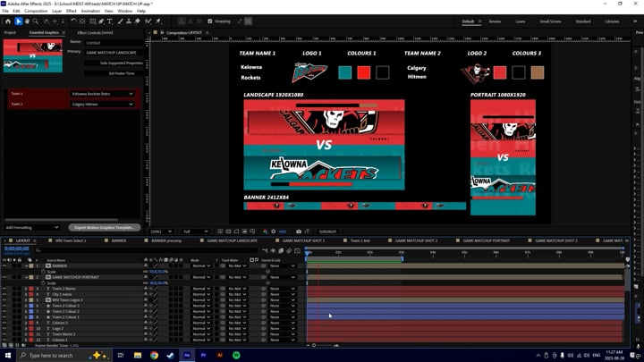Click the Set Poster Time button
Image resolution: width=644 pixels, height=362 pixels.
pyautogui.click(x=114, y=73)
